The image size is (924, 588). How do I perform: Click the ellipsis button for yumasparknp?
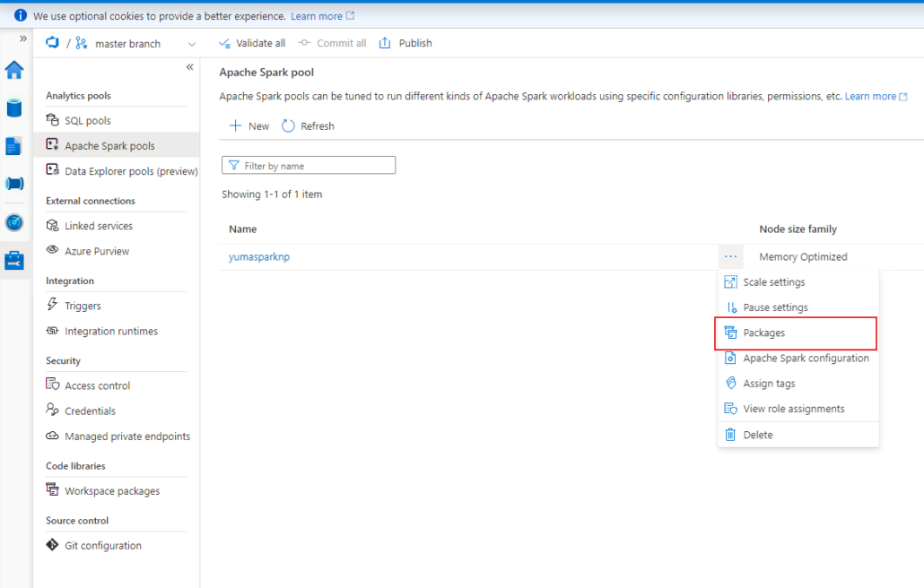pyautogui.click(x=731, y=256)
